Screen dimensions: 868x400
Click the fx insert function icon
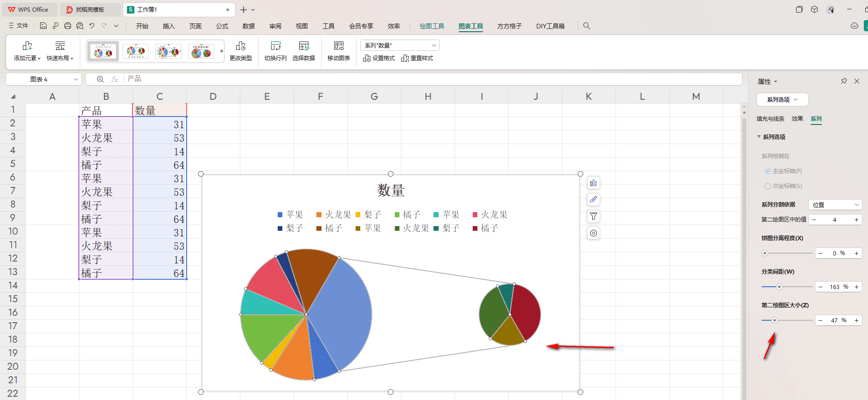tap(114, 79)
